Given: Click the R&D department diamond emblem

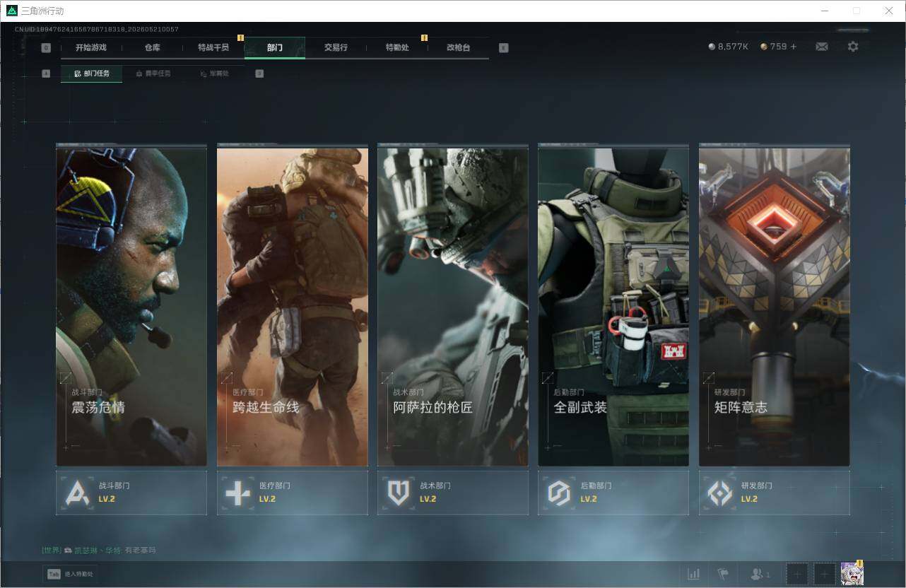Looking at the screenshot, I should pyautogui.click(x=720, y=493).
